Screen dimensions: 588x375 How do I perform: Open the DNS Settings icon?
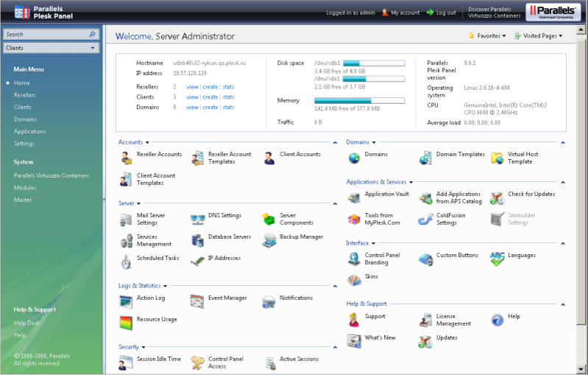click(198, 220)
